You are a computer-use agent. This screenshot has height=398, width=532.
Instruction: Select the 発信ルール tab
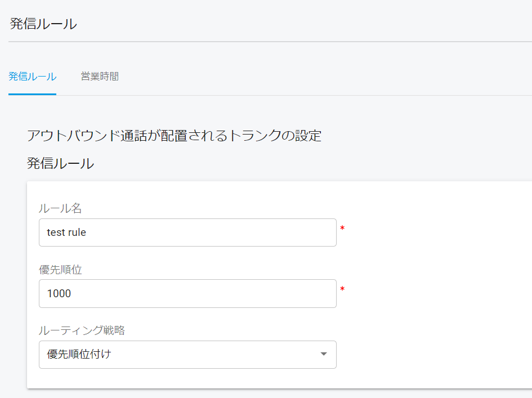tap(32, 77)
